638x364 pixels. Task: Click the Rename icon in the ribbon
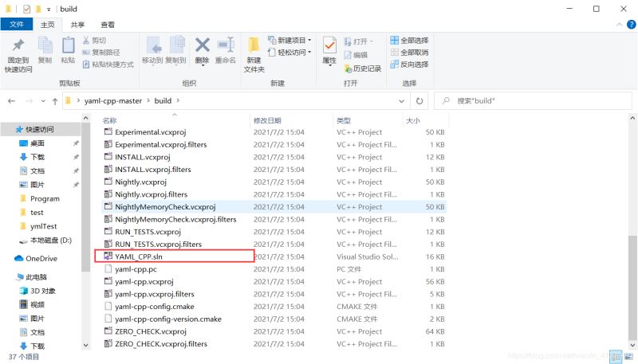click(x=225, y=48)
